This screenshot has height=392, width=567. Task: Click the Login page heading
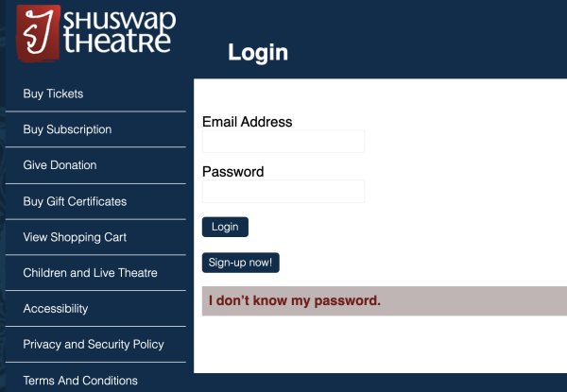(258, 53)
